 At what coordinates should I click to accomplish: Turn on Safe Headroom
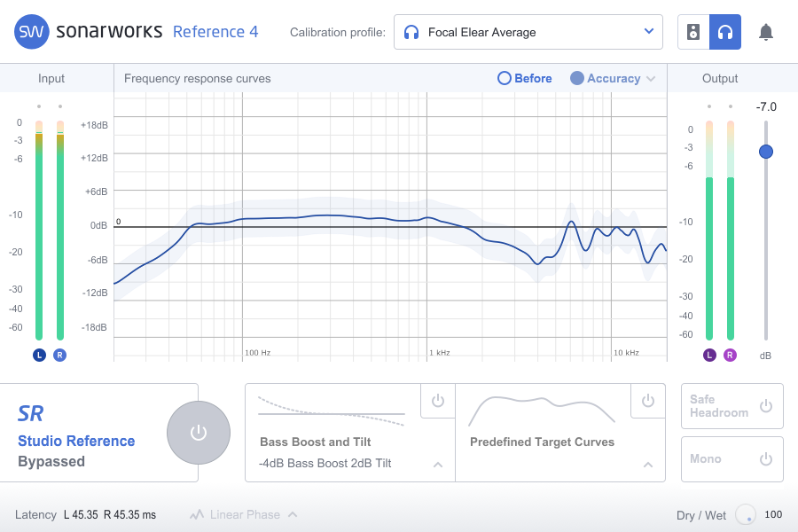766,406
